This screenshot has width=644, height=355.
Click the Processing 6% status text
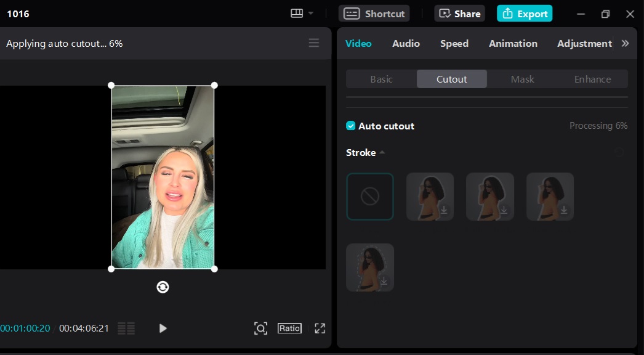(x=598, y=126)
